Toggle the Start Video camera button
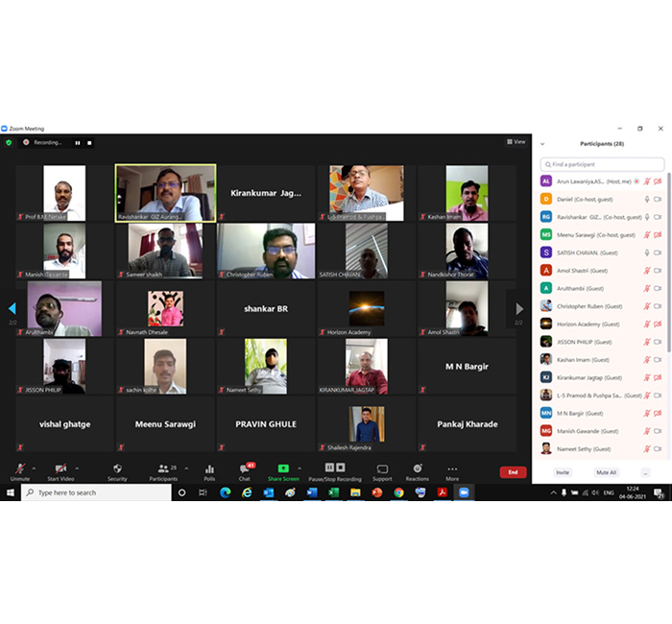The image size is (672, 624). pos(60,470)
